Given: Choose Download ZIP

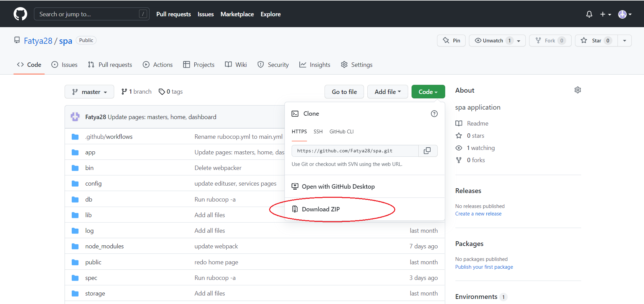Looking at the screenshot, I should [365, 209].
